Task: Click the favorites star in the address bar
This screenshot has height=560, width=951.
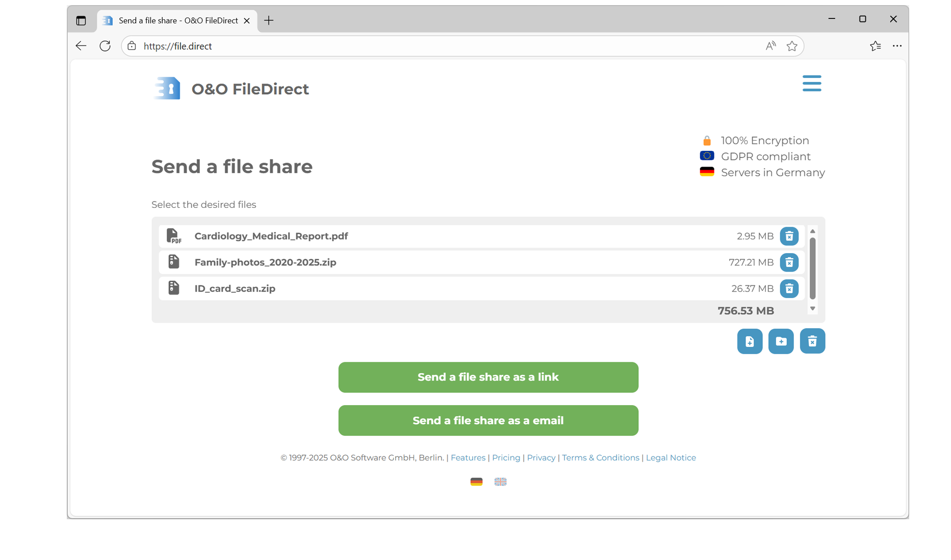Action: click(x=792, y=46)
